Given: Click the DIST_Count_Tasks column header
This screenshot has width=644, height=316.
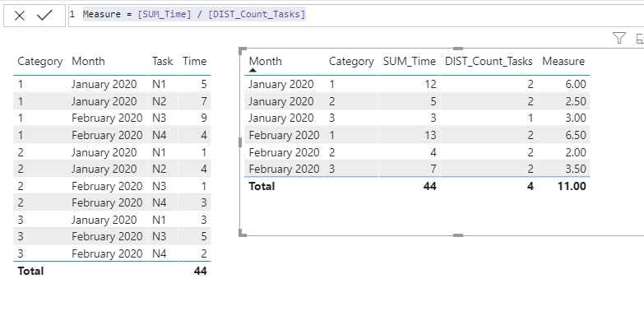Looking at the screenshot, I should click(489, 61).
